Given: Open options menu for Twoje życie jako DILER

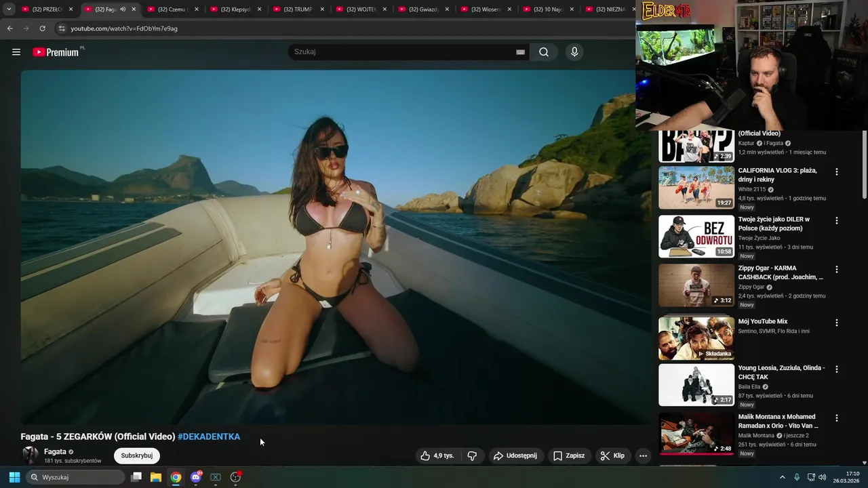Looking at the screenshot, I should [836, 221].
